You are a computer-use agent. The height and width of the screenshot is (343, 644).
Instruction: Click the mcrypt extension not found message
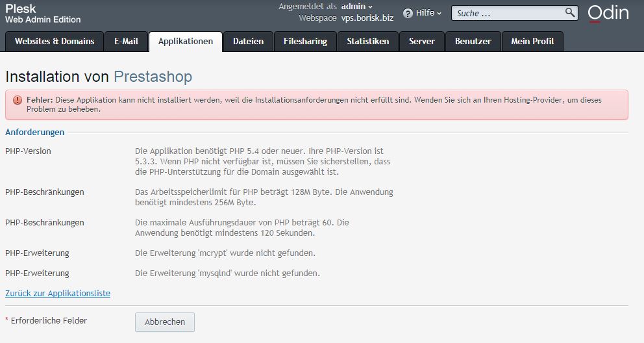point(225,253)
